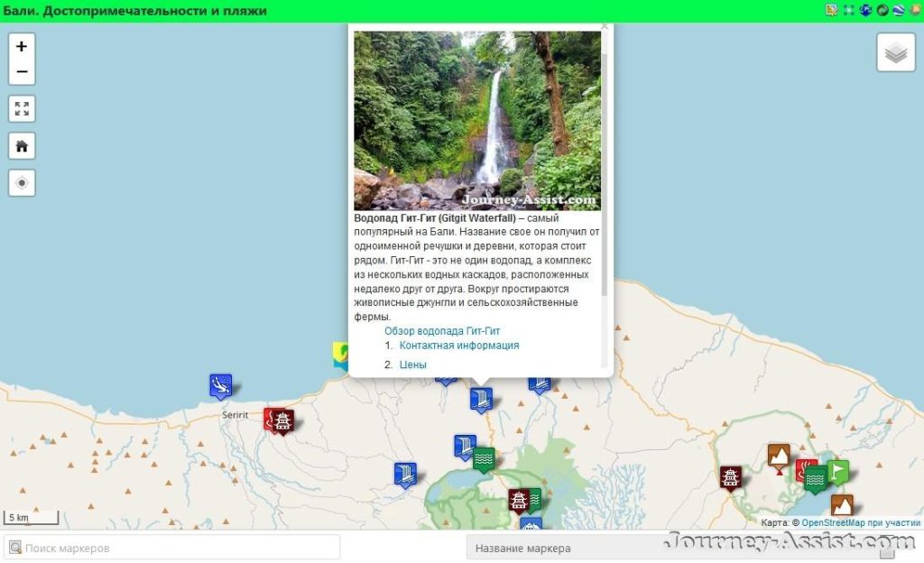Image resolution: width=924 pixels, height=563 pixels.
Task: Select lower mountain marker near map attribution
Action: (x=842, y=506)
